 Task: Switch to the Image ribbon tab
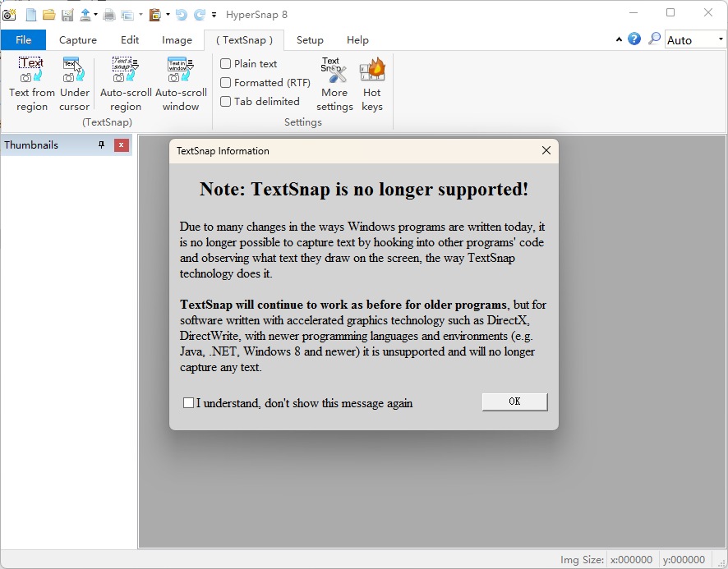click(x=177, y=40)
